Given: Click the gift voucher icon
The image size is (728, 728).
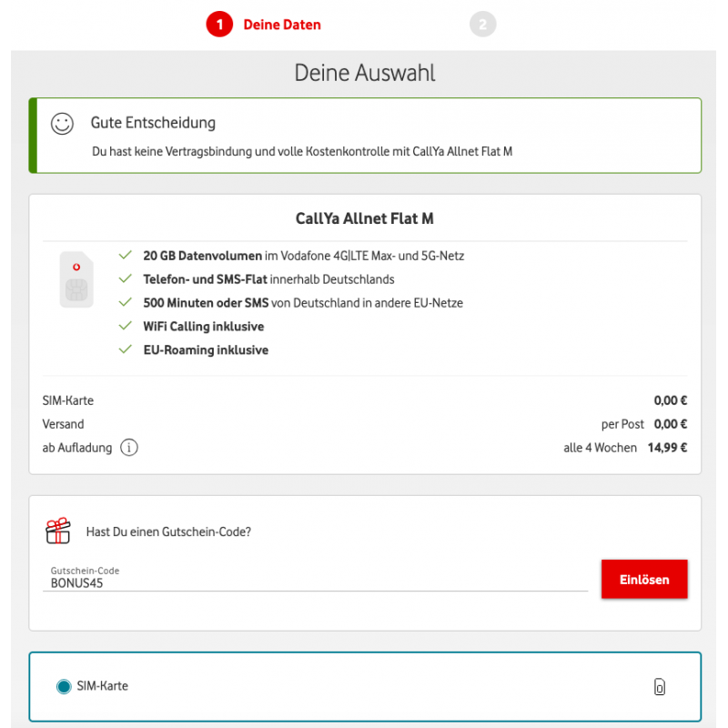Looking at the screenshot, I should (x=58, y=531).
